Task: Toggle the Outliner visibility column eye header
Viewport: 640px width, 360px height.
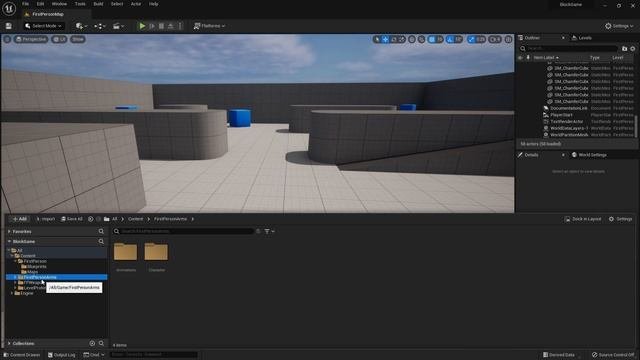Action: 520,58
